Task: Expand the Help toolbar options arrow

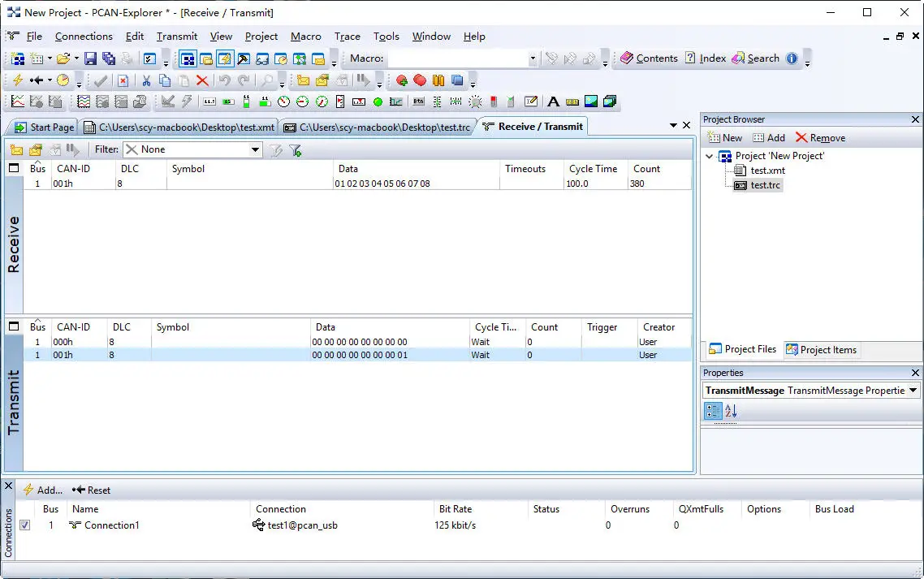Action: [807, 61]
